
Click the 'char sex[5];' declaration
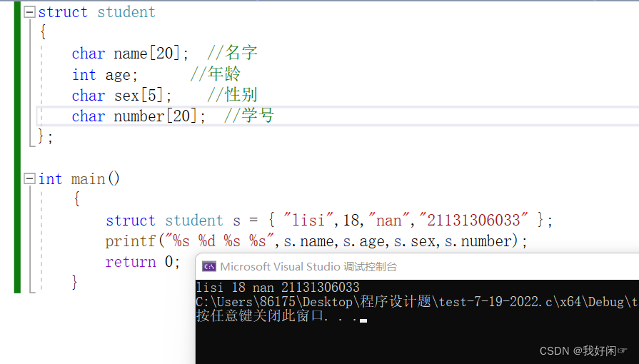point(122,96)
